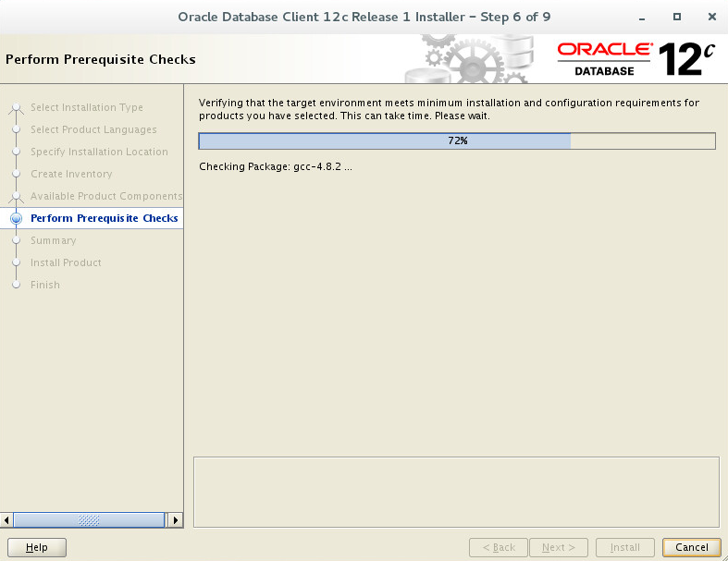
Task: Click the disabled Install button
Action: pos(625,547)
